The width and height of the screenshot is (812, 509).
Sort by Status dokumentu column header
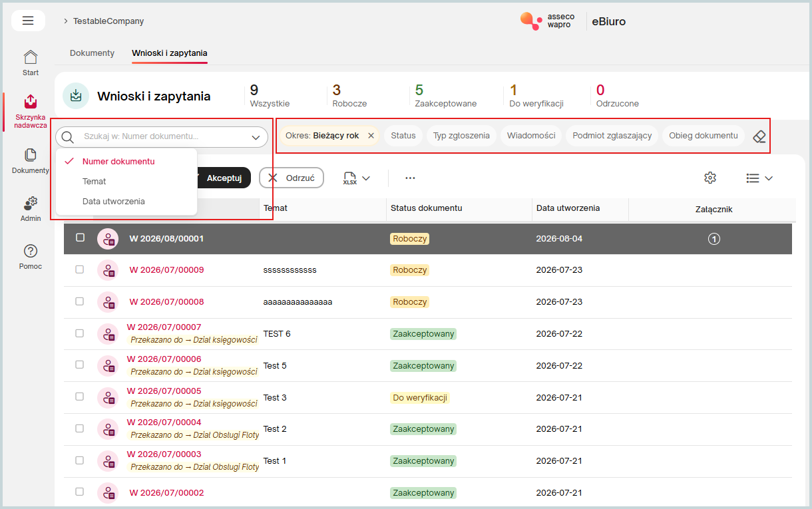(426, 208)
